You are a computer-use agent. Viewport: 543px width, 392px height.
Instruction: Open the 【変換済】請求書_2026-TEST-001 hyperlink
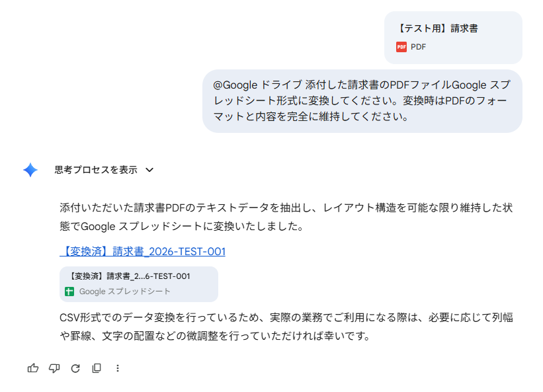pos(142,251)
